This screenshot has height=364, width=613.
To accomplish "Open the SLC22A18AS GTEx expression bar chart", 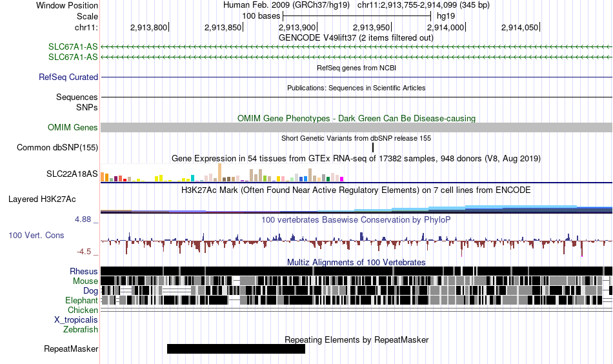I will pos(222,172).
